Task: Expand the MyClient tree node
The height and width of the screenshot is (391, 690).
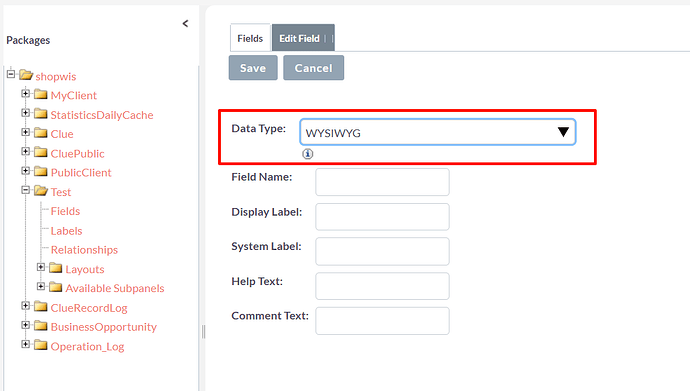Action: (26, 93)
